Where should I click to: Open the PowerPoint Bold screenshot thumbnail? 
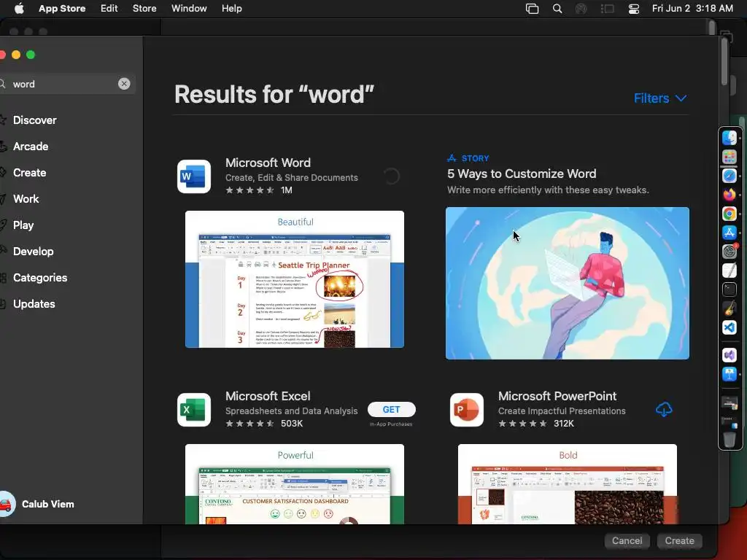pyautogui.click(x=568, y=484)
